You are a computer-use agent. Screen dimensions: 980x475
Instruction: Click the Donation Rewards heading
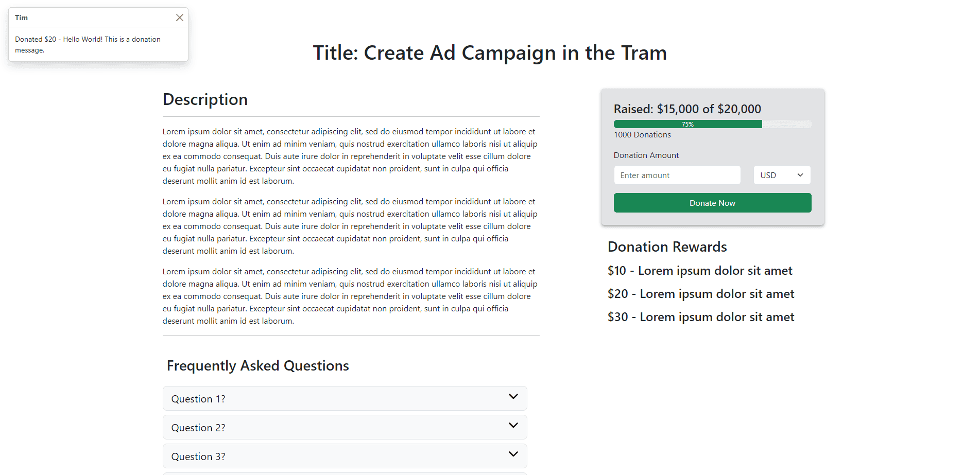[667, 247]
